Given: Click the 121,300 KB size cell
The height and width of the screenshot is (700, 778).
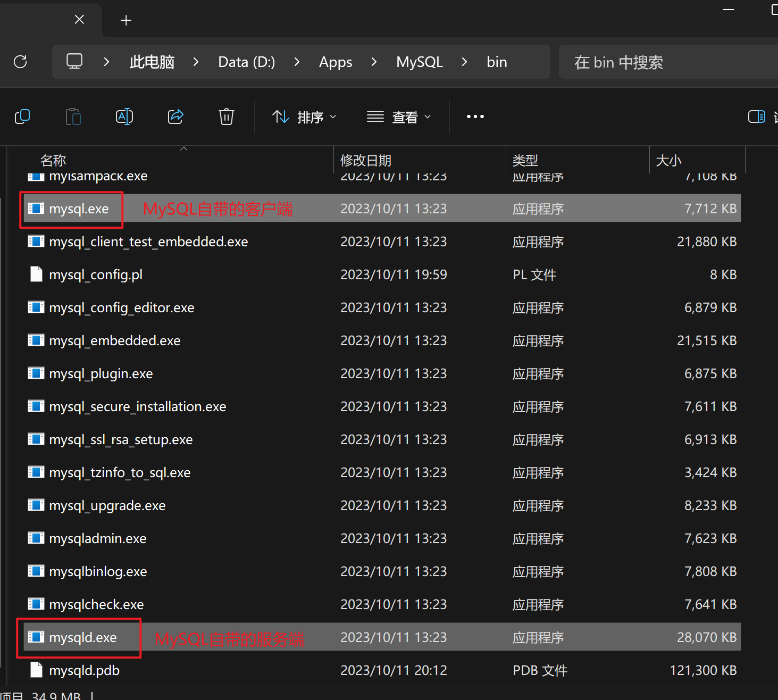Looking at the screenshot, I should [x=703, y=670].
